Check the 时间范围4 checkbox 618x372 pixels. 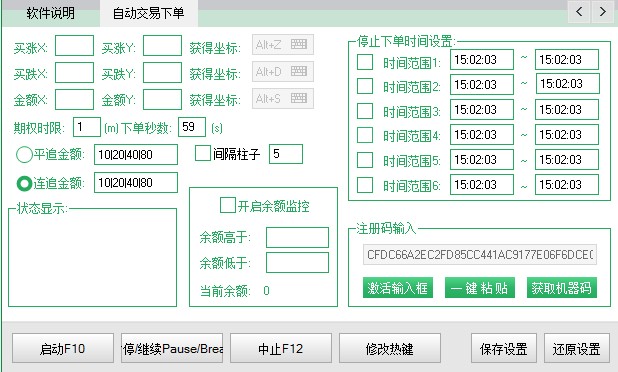tap(365, 135)
